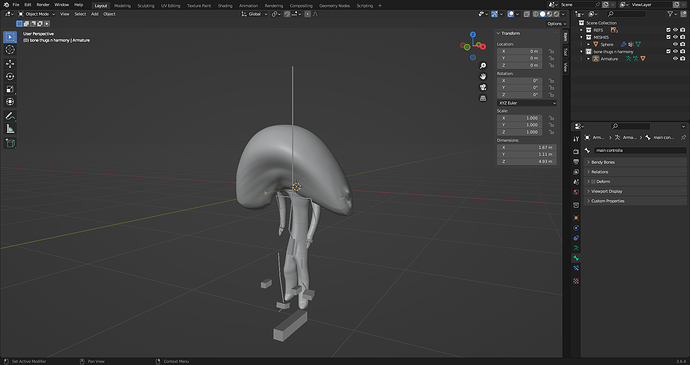
Task: Open the Global transform orientation dropdown
Action: click(x=255, y=14)
